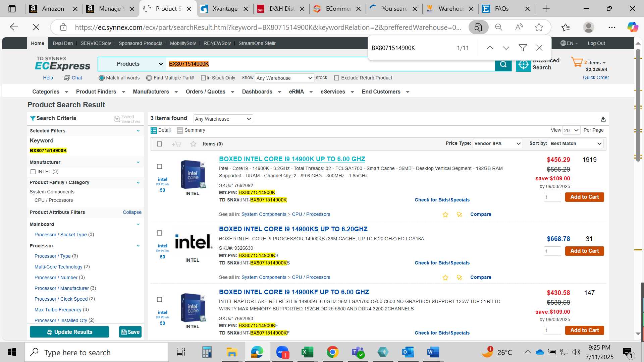
Task: Open Word from the taskbar
Action: click(x=433, y=352)
